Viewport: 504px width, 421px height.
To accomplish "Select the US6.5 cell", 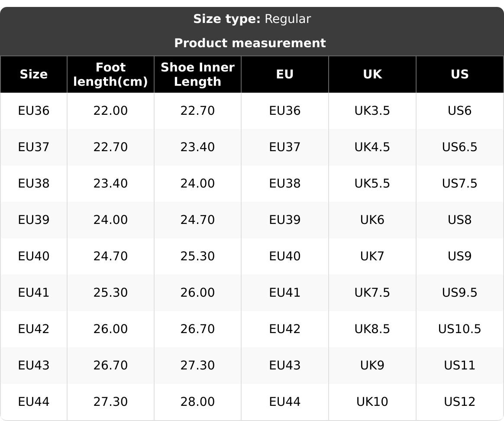I will click(459, 147).
